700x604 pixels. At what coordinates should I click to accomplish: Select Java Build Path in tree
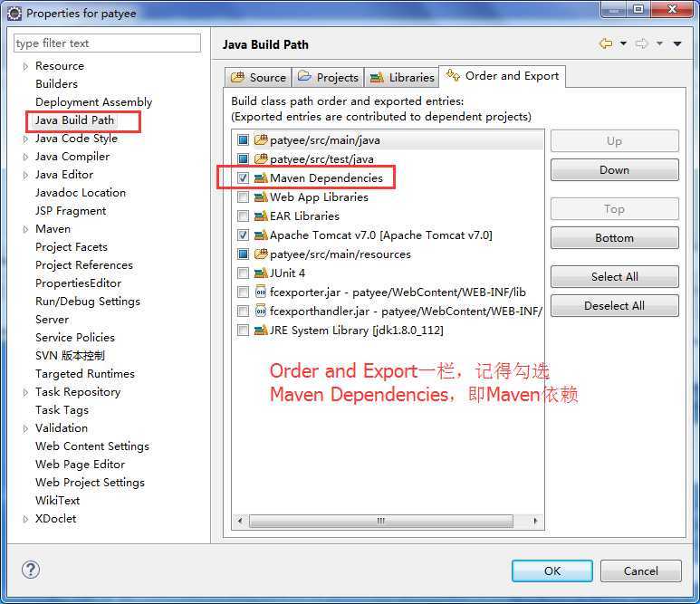(74, 120)
